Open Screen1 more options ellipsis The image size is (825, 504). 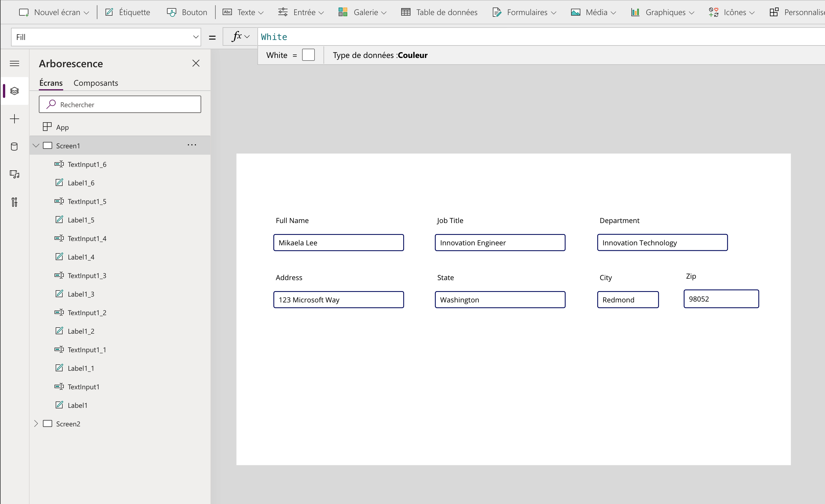pyautogui.click(x=192, y=145)
